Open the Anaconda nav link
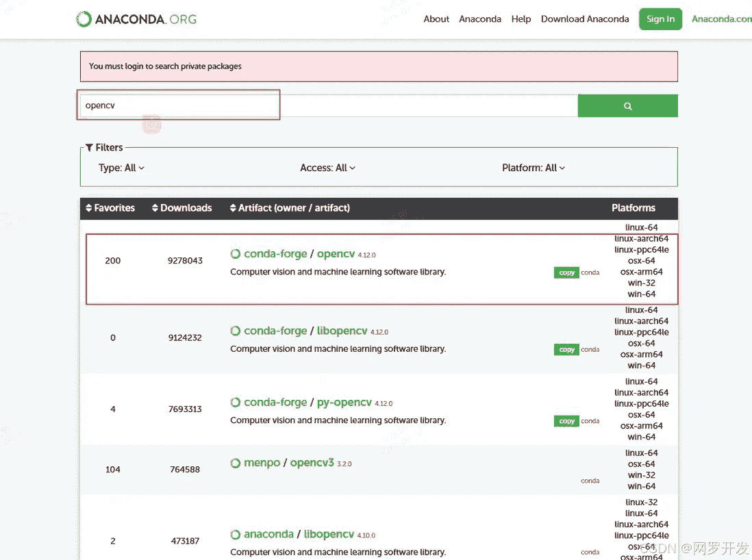This screenshot has height=560, width=752. (x=479, y=19)
